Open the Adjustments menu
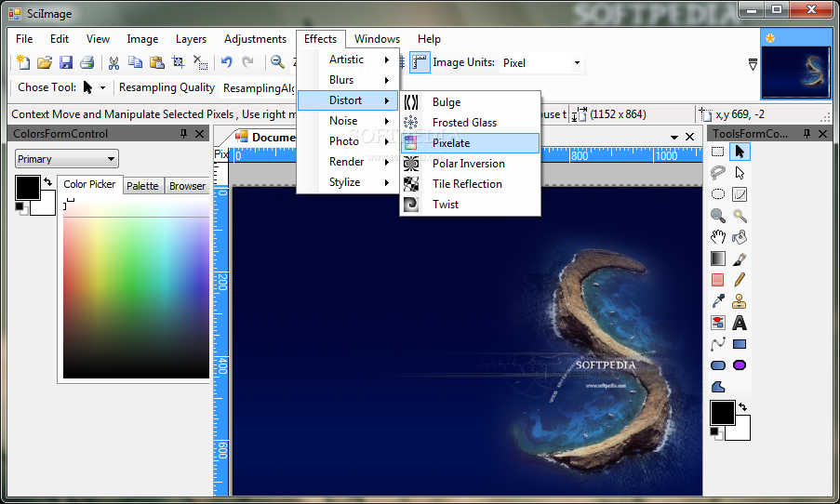 (255, 39)
